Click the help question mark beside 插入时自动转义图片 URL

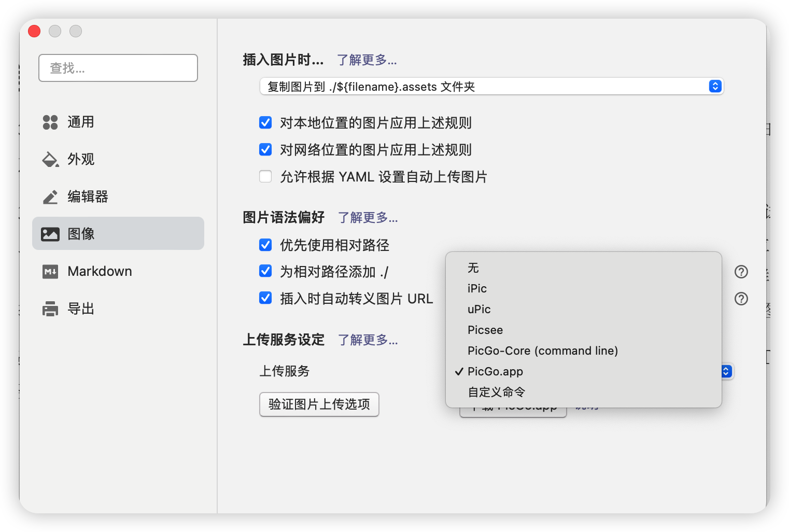pos(741,298)
